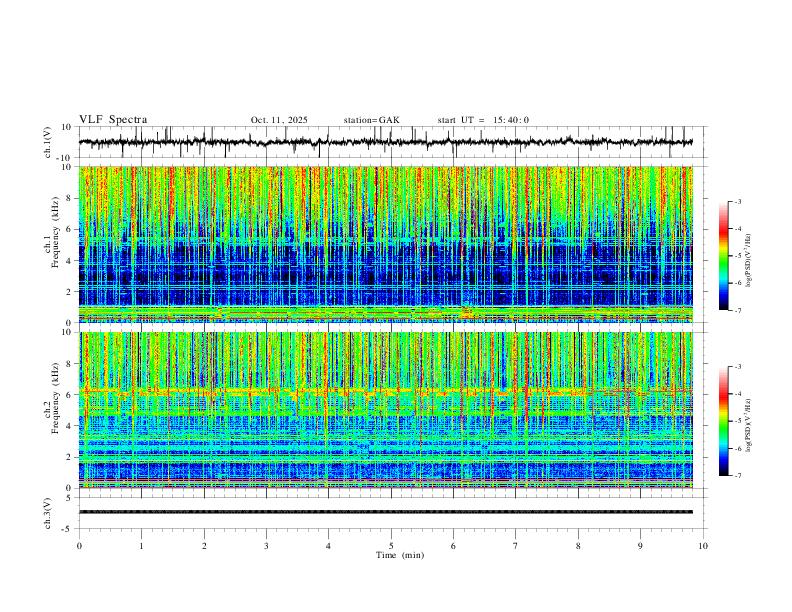This screenshot has width=792, height=612.
Task: Click time axis tick label "4"
Action: tap(328, 546)
